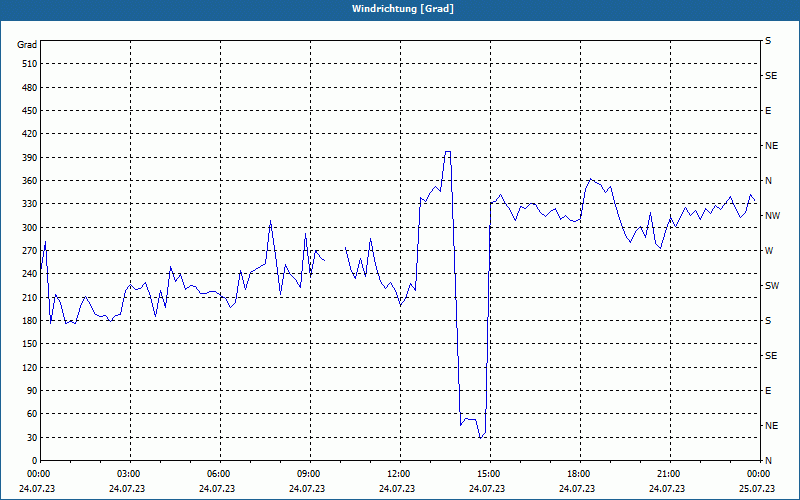
Task: Click the 360 degree axis label
Action: (29, 181)
